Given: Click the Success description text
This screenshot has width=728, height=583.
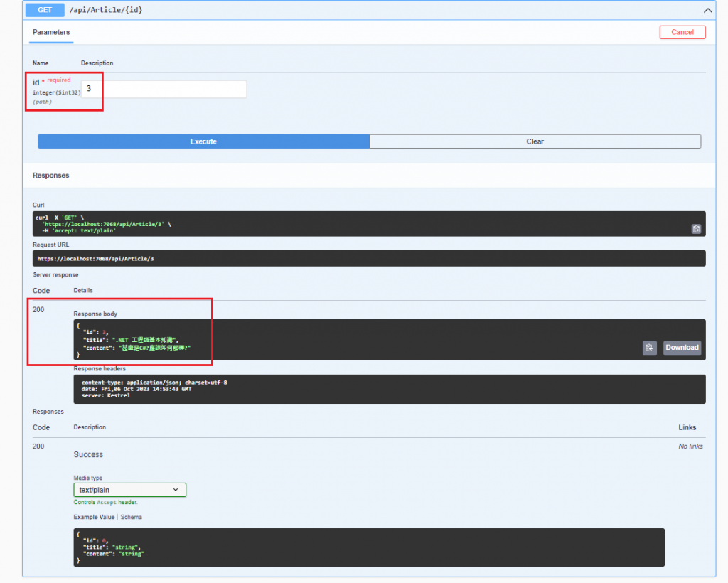Looking at the screenshot, I should 88,454.
